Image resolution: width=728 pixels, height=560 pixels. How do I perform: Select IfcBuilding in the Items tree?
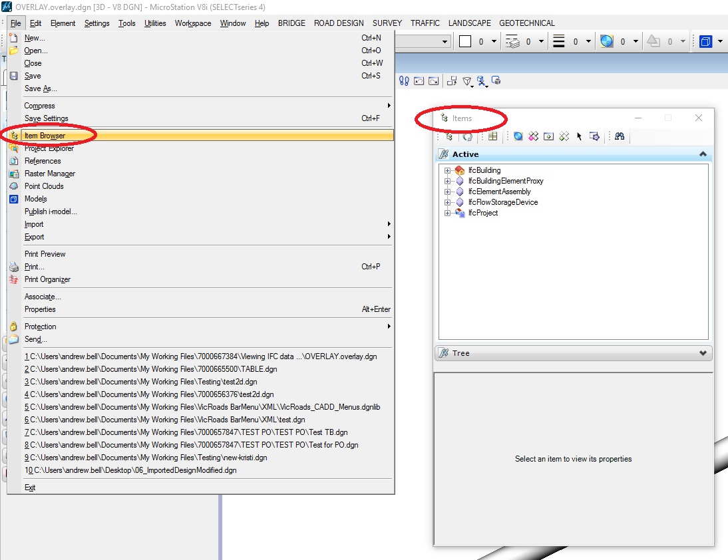(x=484, y=170)
